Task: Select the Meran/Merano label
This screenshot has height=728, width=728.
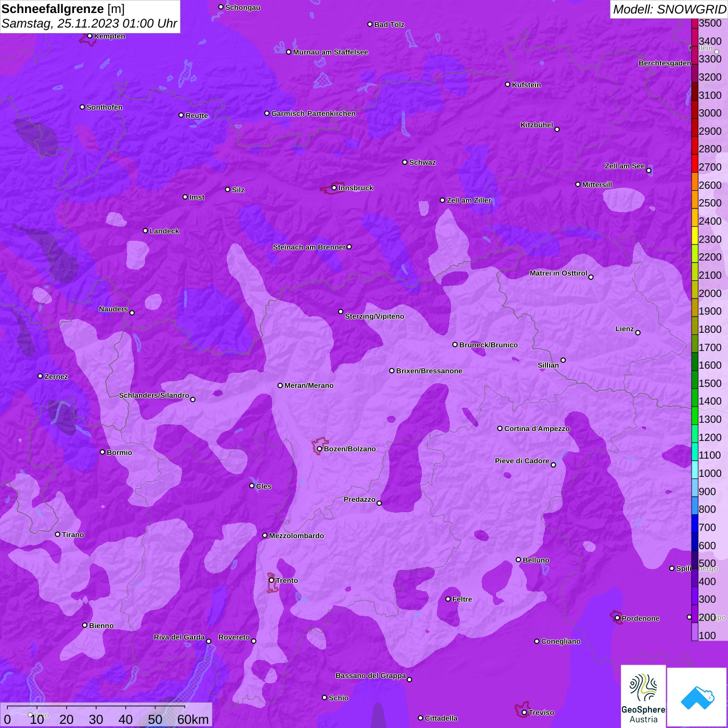Action: (x=309, y=385)
